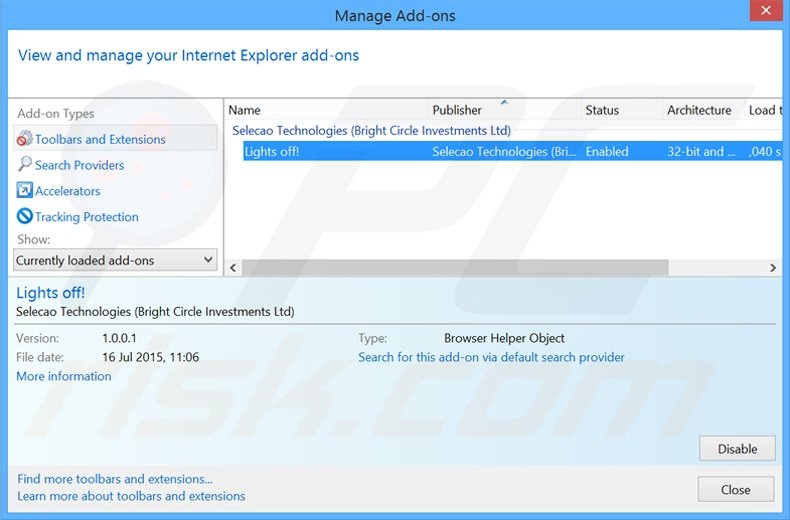This screenshot has width=790, height=520.
Task: Click the version value 1.0.0.1
Action: tap(119, 338)
